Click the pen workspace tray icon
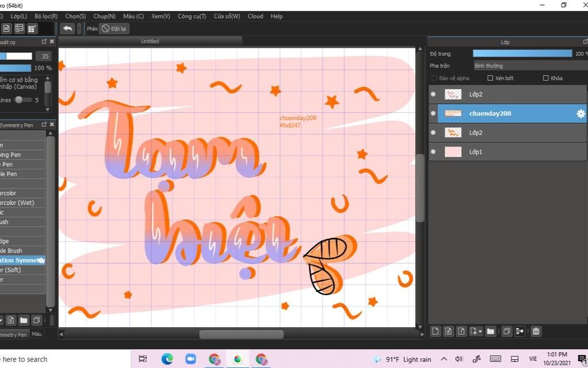Viewport: 588px width, 368px height. (x=477, y=359)
